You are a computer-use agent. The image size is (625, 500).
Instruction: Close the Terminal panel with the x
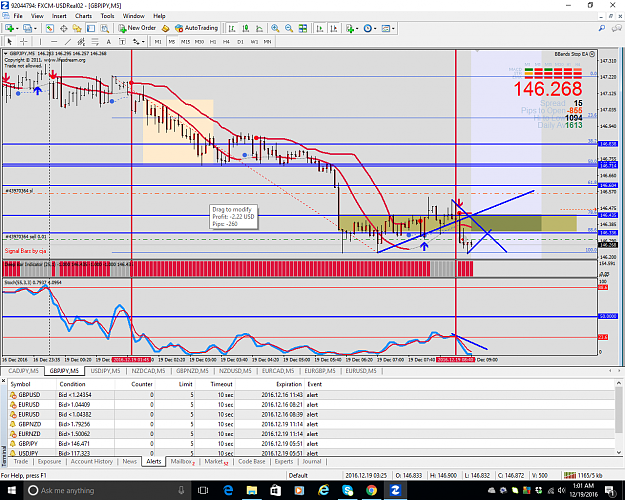tap(4, 382)
